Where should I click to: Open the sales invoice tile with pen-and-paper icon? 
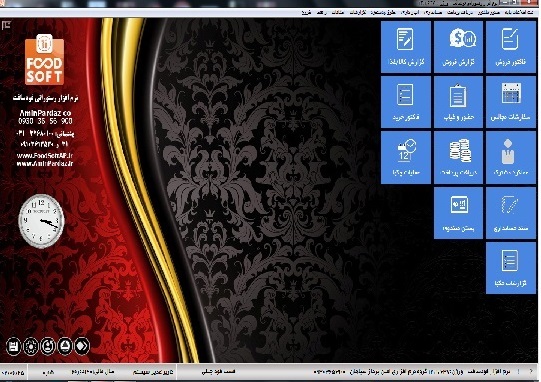[x=511, y=47]
